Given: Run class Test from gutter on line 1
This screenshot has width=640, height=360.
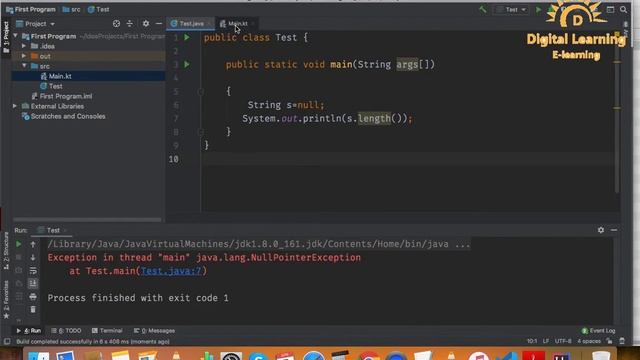Looking at the screenshot, I should pyautogui.click(x=187, y=38).
